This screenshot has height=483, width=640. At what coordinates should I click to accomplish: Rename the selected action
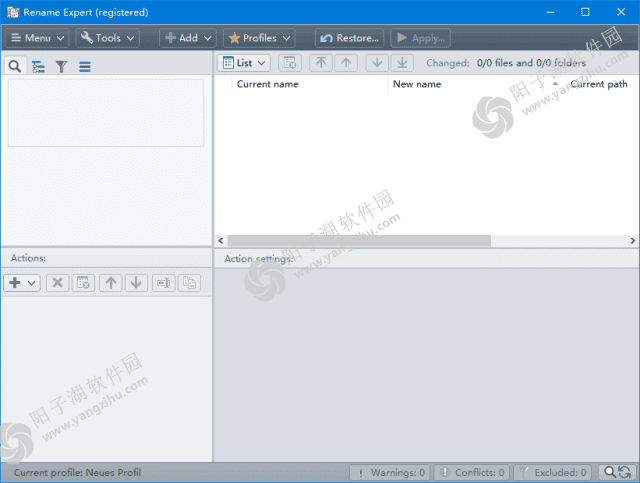[164, 283]
